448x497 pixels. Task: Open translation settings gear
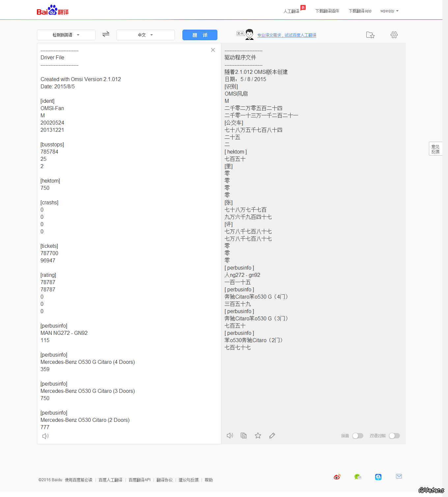(394, 35)
